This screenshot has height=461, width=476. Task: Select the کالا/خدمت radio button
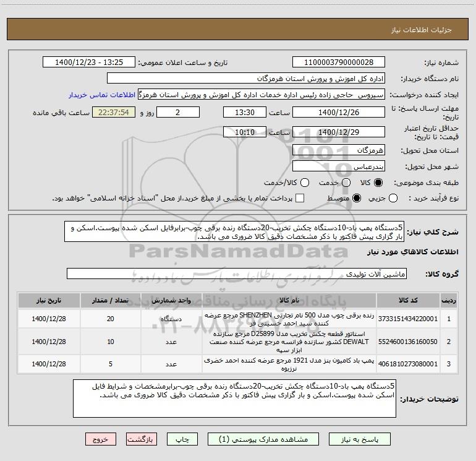point(305,183)
